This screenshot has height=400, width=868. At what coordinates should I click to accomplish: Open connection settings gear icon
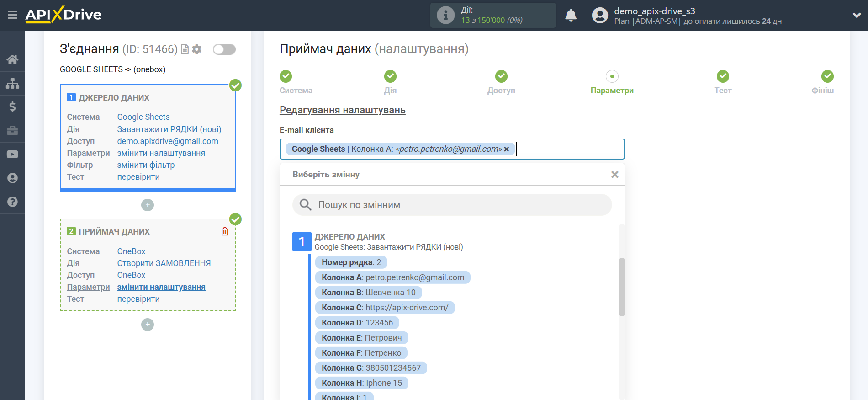click(x=197, y=49)
